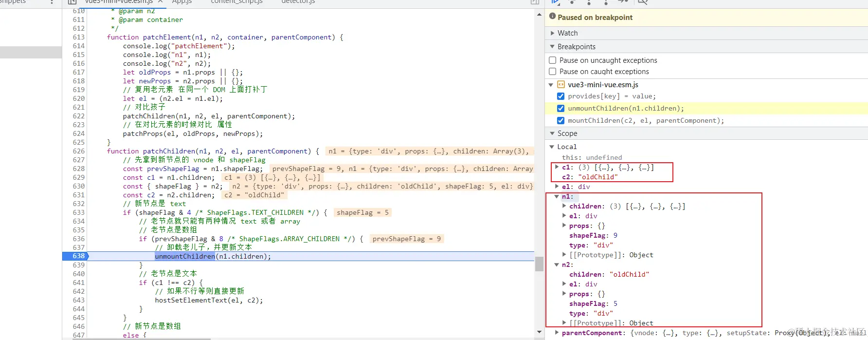Expand n1's [[Prototype]] entry
Image resolution: width=868 pixels, height=340 pixels.
pyautogui.click(x=564, y=255)
